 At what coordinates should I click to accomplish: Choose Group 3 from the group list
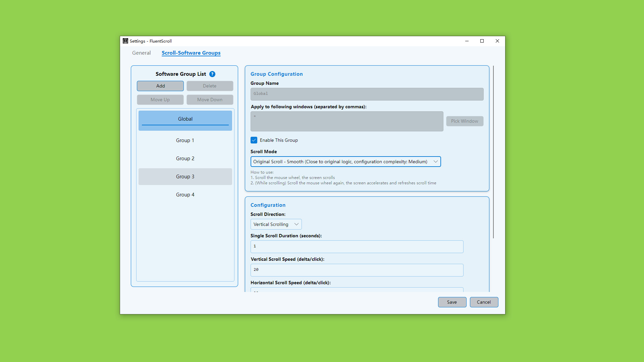pyautogui.click(x=185, y=177)
